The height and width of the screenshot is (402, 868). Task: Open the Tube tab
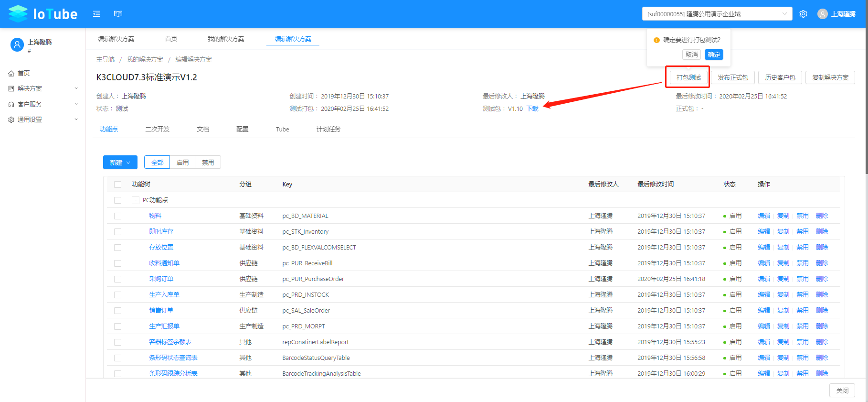pos(282,129)
